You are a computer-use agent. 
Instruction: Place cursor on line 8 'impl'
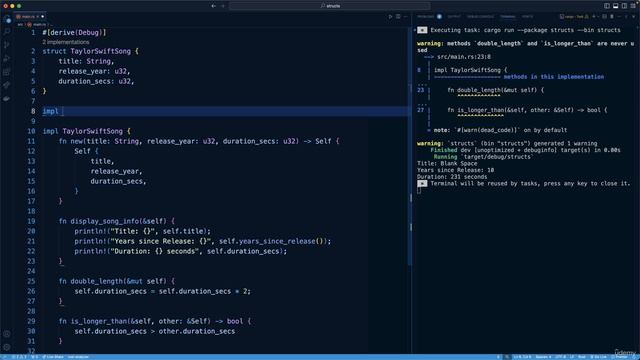[51, 111]
